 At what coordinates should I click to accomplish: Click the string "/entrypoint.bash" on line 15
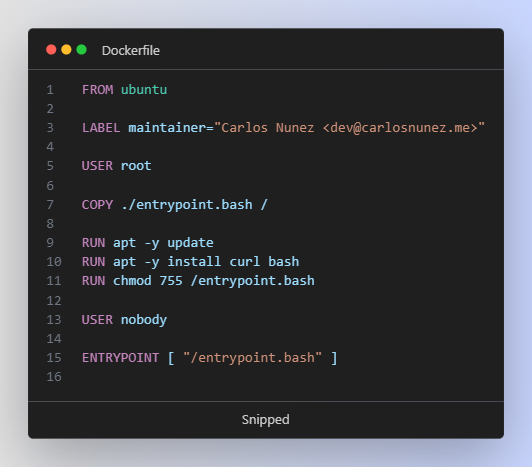253,358
